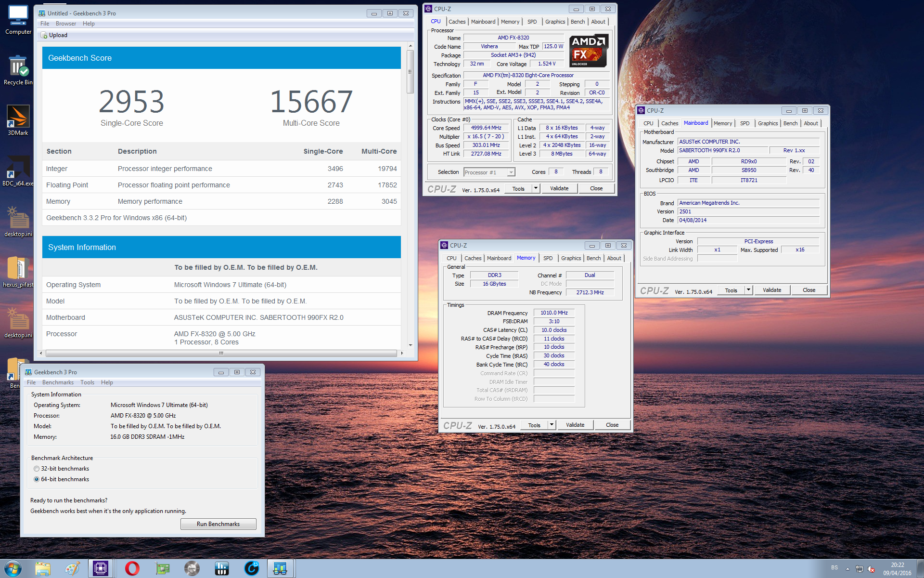Viewport: 924px width, 578px height.
Task: Click the network status tray icon
Action: click(x=860, y=569)
